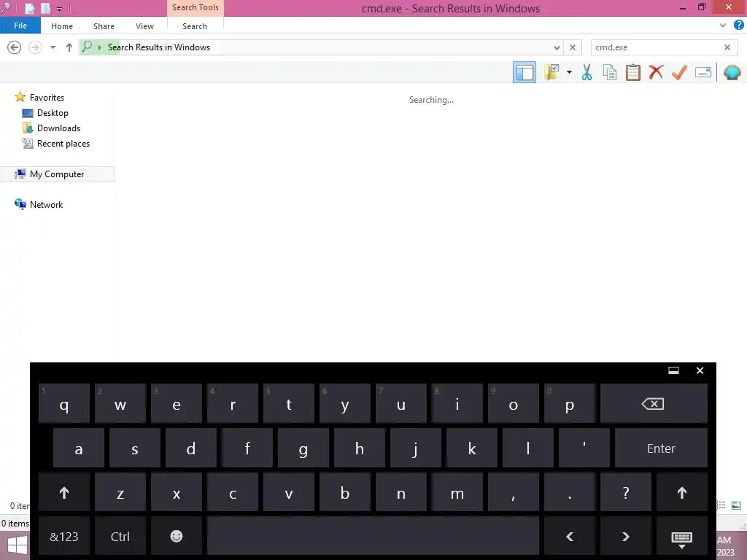The height and width of the screenshot is (560, 747).
Task: Go back with the Back arrow button
Action: pos(15,47)
